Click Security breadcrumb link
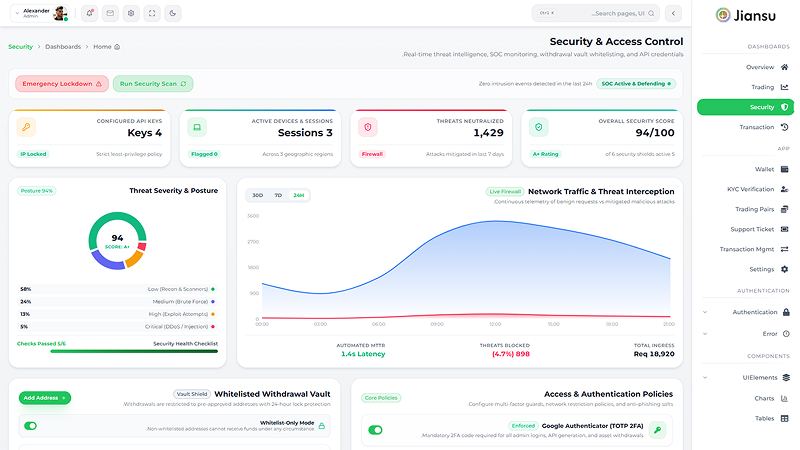 pos(20,46)
